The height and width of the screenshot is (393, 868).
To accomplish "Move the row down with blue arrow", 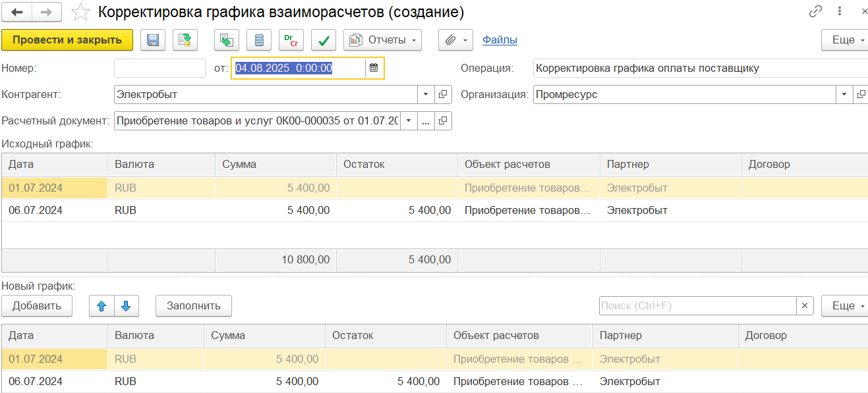I will coord(127,305).
